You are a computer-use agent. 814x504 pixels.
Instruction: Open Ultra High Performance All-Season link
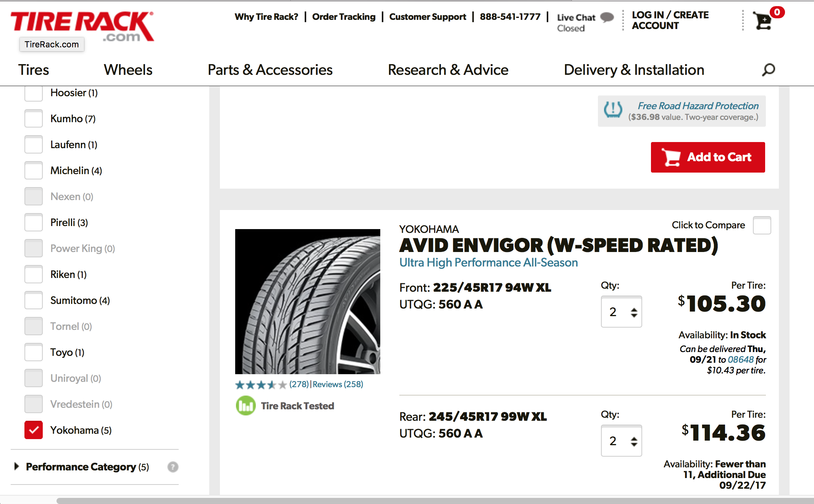tap(488, 263)
